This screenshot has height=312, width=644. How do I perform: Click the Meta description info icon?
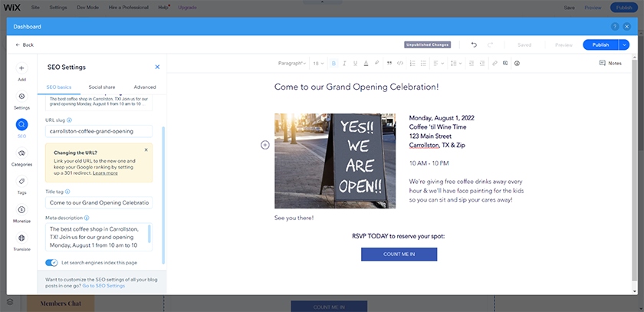[x=87, y=218]
